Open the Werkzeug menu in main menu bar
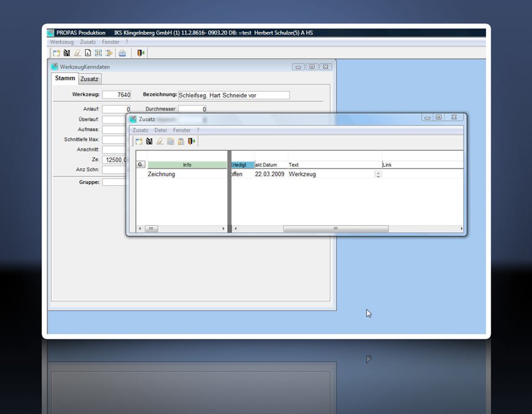This screenshot has height=414, width=532. point(61,42)
